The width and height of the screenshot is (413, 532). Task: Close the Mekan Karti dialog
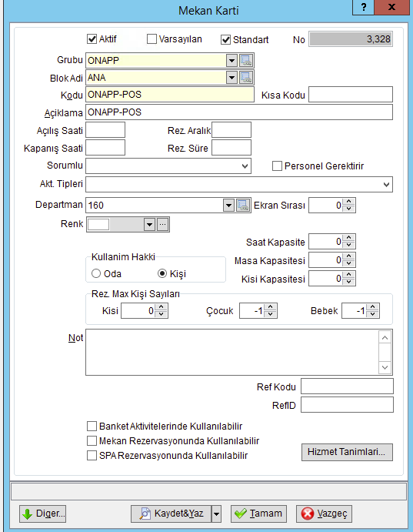392,7
